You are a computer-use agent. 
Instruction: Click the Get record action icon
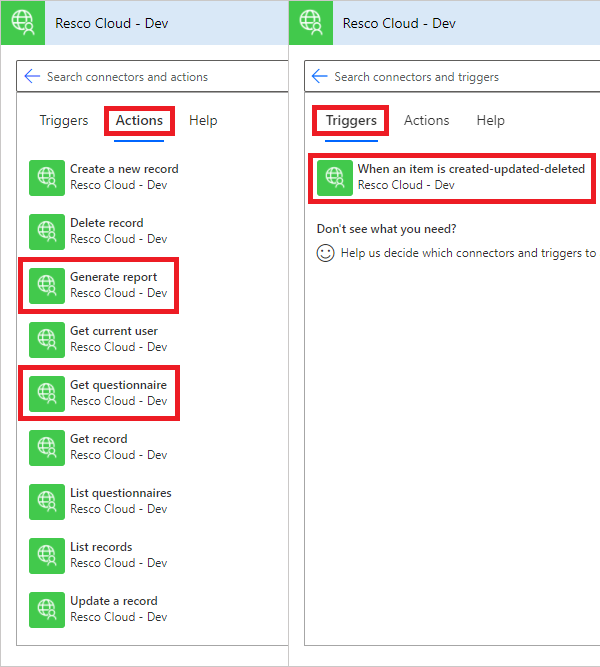point(46,447)
